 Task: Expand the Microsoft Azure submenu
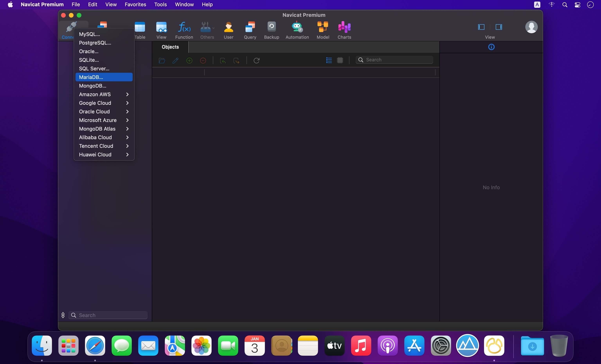point(104,120)
